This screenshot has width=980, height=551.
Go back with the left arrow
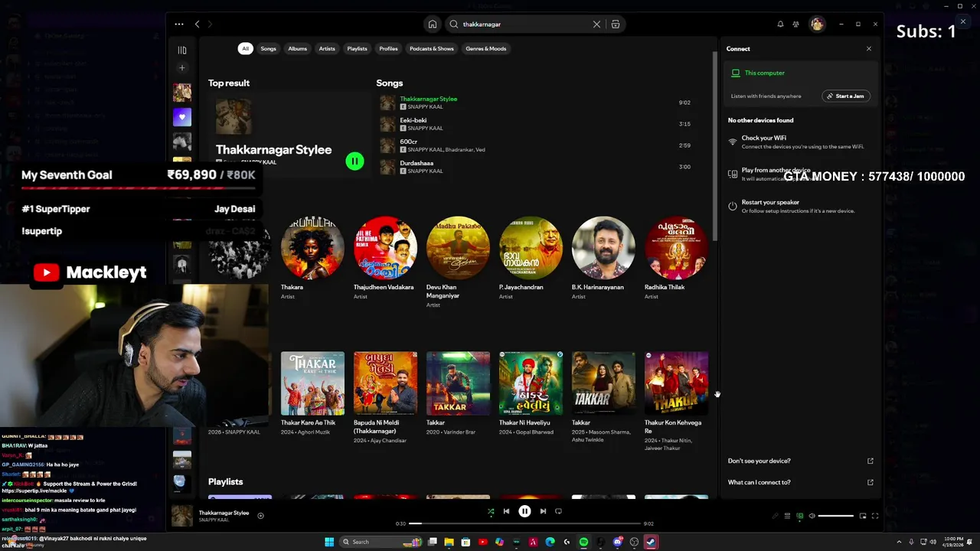click(x=197, y=24)
